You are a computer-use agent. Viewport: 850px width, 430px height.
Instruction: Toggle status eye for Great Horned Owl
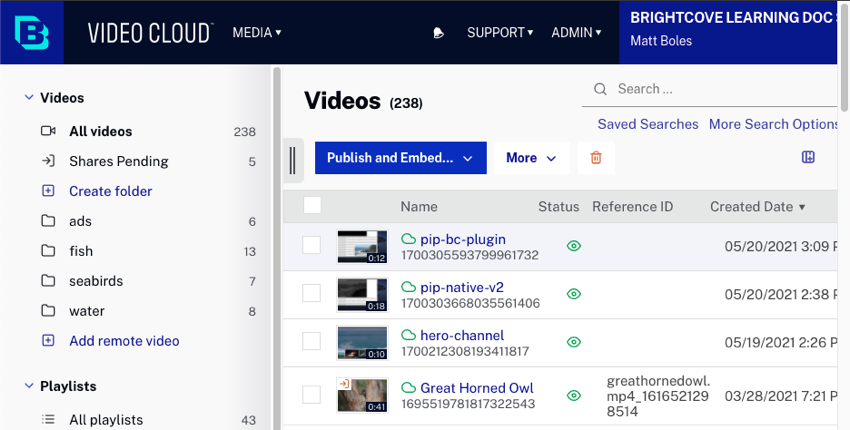coord(574,396)
